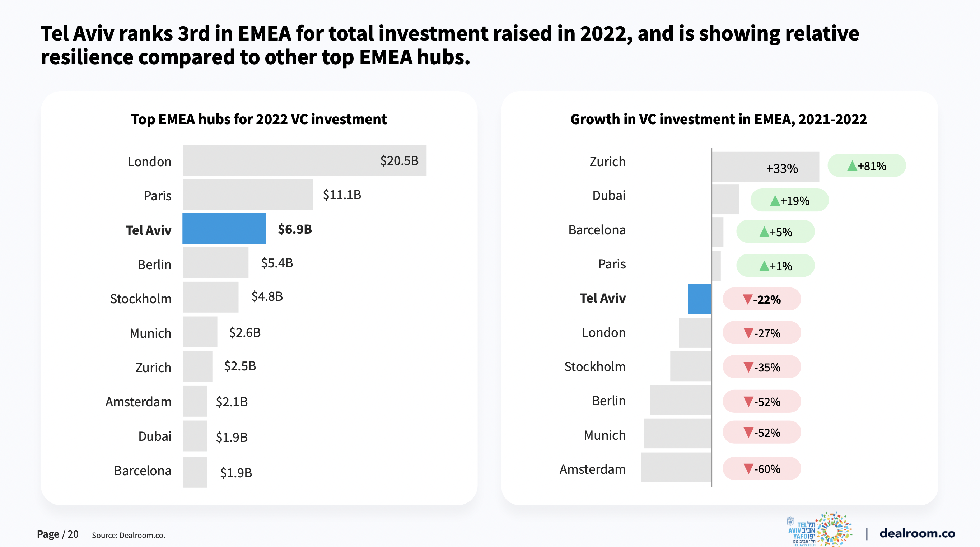Click the 'Top EMEA hubs' chart title

(259, 120)
